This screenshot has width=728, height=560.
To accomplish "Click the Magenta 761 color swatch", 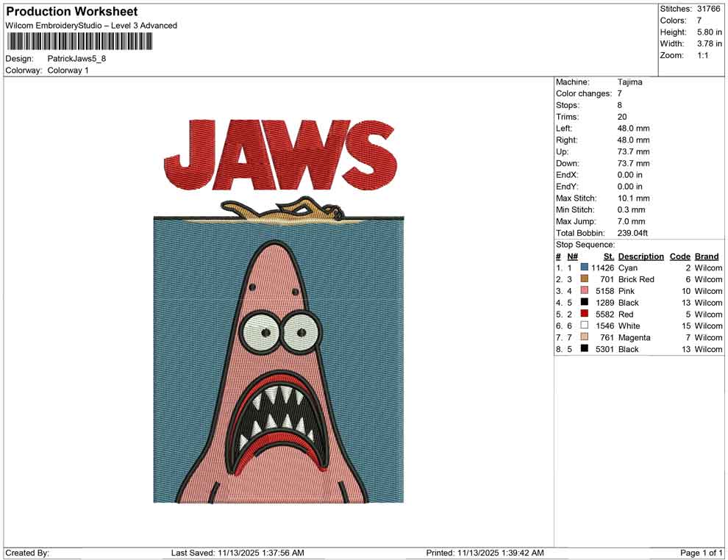I will pos(585,337).
